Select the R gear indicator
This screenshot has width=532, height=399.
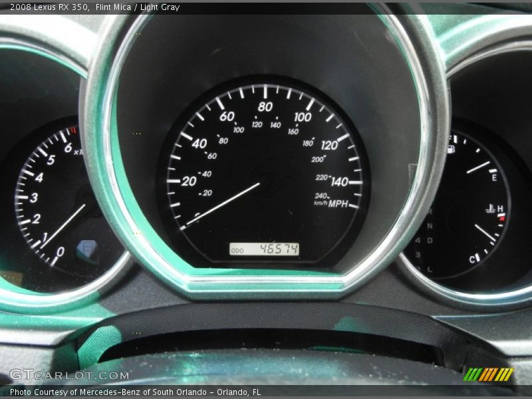pyautogui.click(x=430, y=213)
